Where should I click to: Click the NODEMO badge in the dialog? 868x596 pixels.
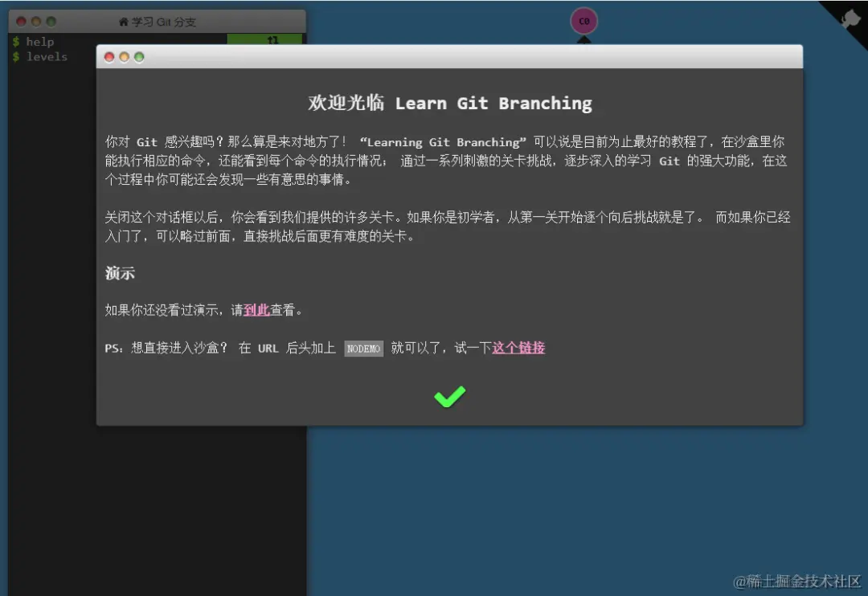pos(363,348)
